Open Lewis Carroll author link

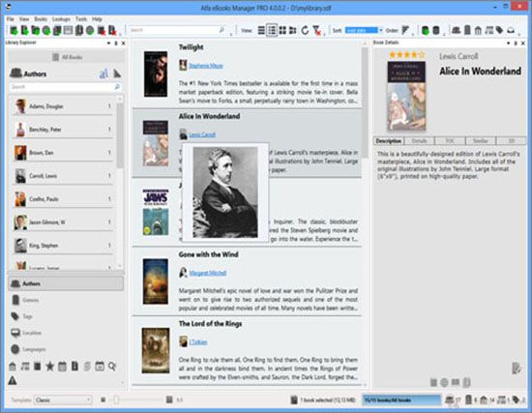click(x=202, y=134)
